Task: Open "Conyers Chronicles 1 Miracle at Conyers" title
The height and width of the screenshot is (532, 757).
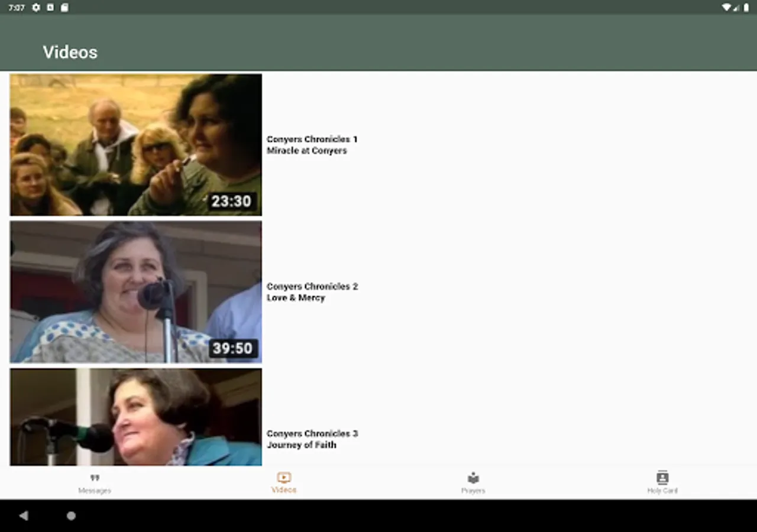Action: coord(312,145)
